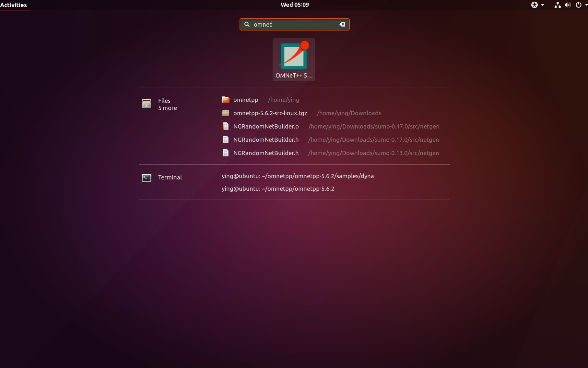This screenshot has width=588, height=368.
Task: Launch the OMNeT++ 5 application icon
Action: coord(294,59)
